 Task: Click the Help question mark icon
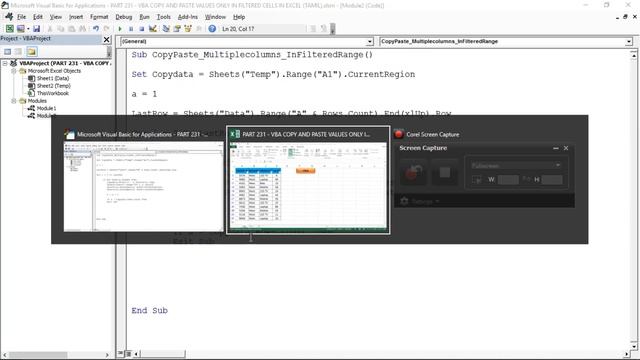[212, 29]
